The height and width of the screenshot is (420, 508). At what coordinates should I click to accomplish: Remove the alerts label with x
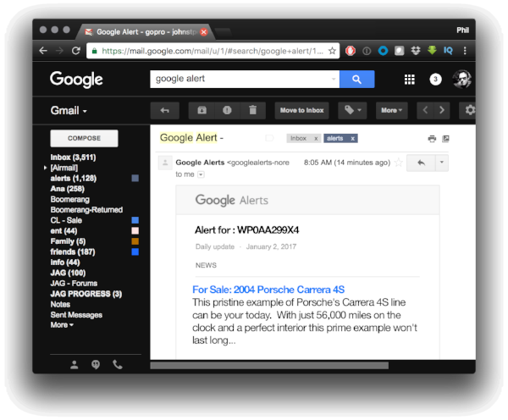coord(352,139)
